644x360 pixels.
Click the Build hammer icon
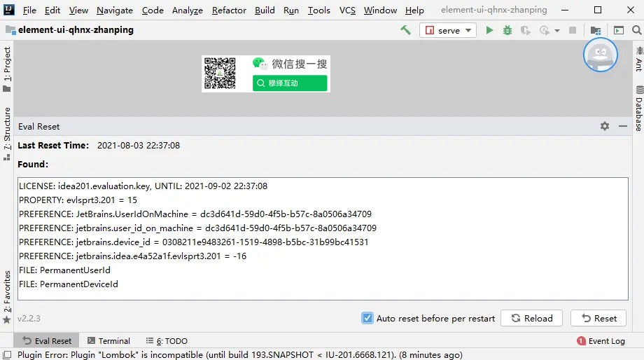click(405, 30)
